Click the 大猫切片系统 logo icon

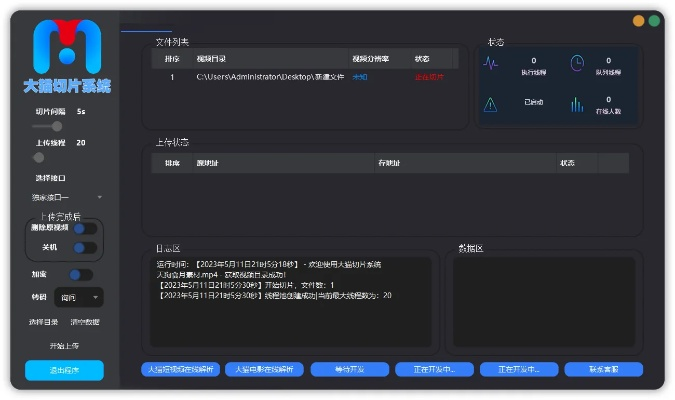[66, 46]
